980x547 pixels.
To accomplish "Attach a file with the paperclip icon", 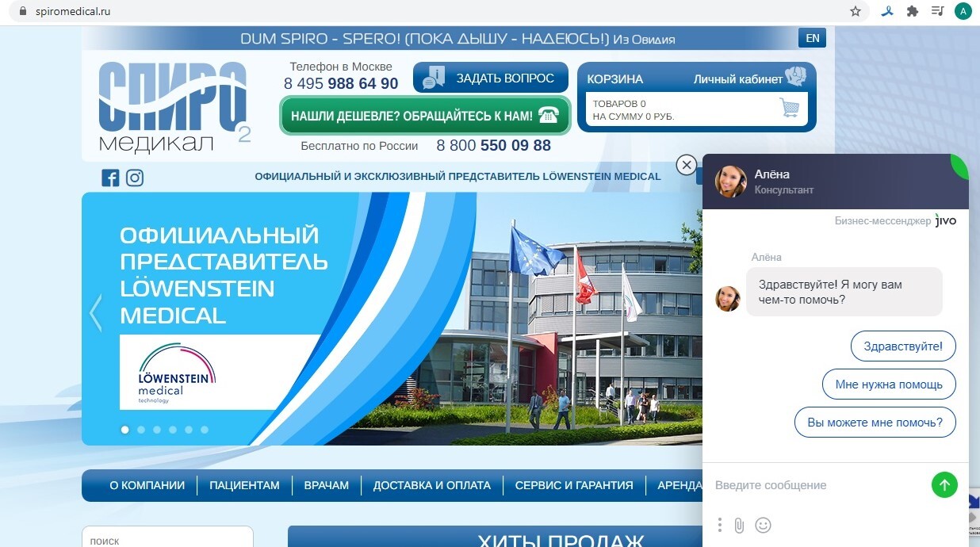I will click(739, 525).
